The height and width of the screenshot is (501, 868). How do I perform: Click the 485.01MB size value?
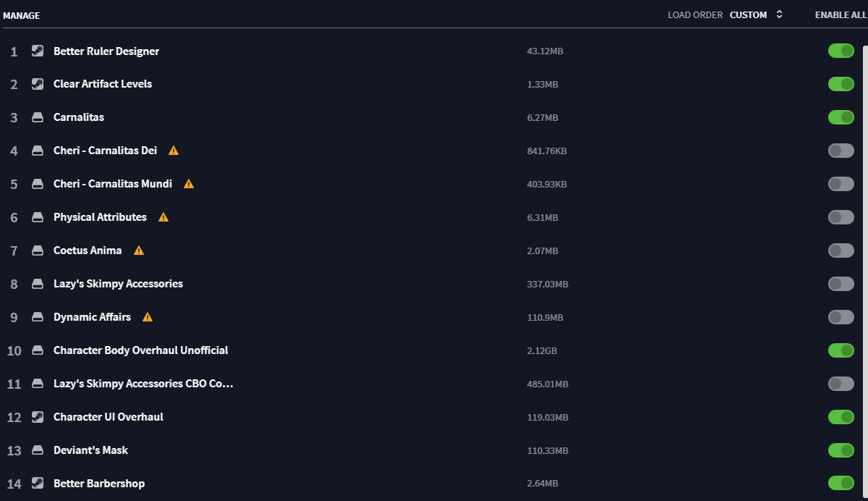548,384
